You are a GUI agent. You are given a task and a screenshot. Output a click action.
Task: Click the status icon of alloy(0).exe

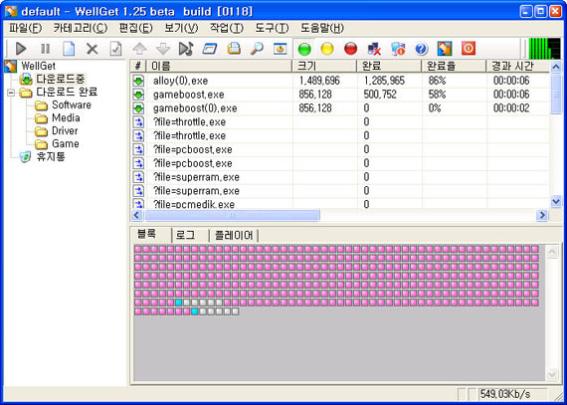point(138,81)
